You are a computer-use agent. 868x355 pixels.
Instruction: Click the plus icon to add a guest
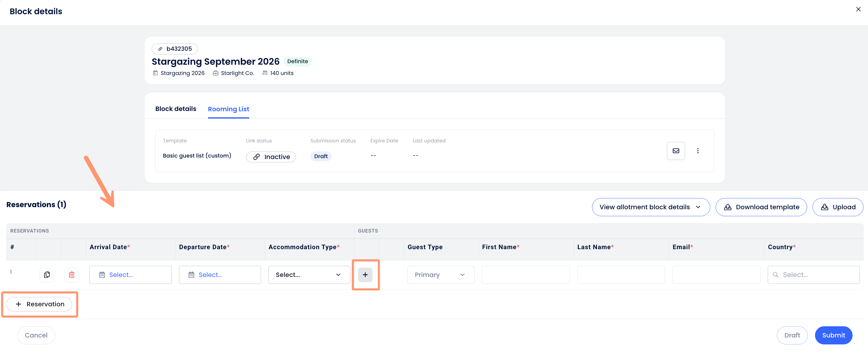365,275
